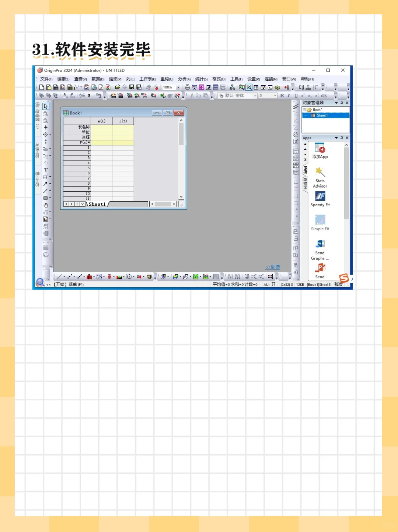Open the 绘图 (Plot) menu
398x532 pixels.
tap(115, 79)
